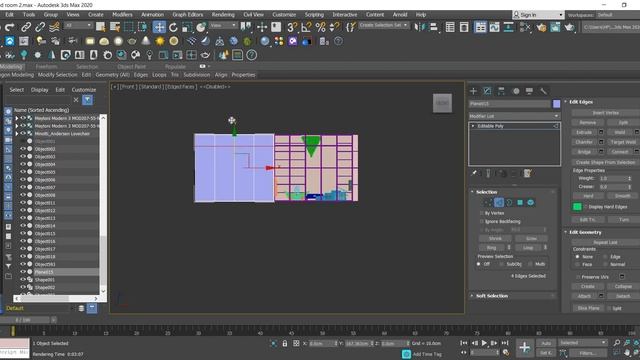This screenshot has height=360, width=640.
Task: Toggle the ribbon display icon
Action: tap(480, 27)
